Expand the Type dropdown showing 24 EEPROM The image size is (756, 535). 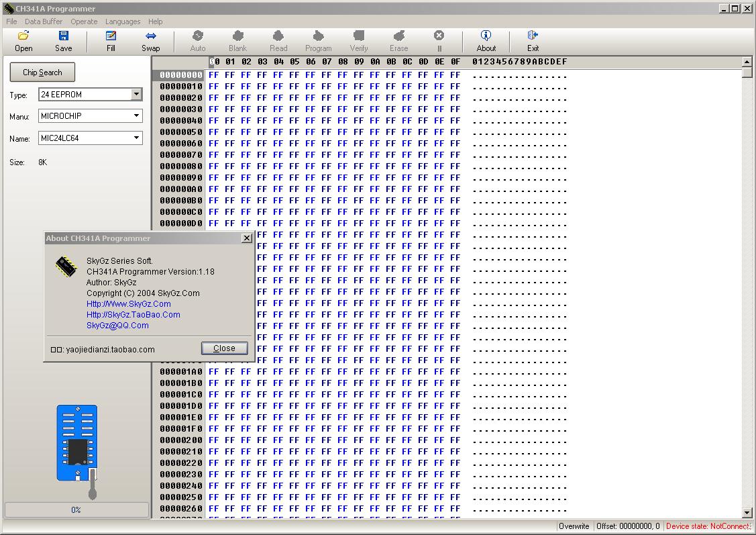[136, 95]
